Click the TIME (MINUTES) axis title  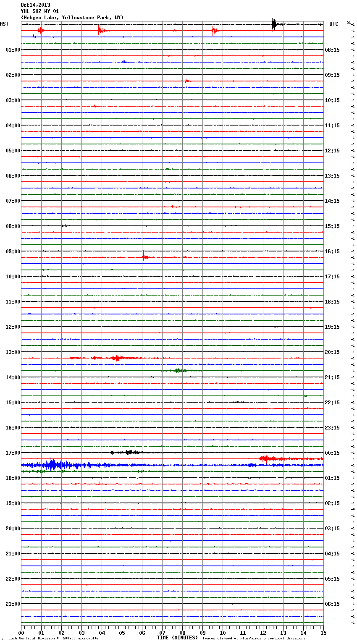pyautogui.click(x=177, y=638)
